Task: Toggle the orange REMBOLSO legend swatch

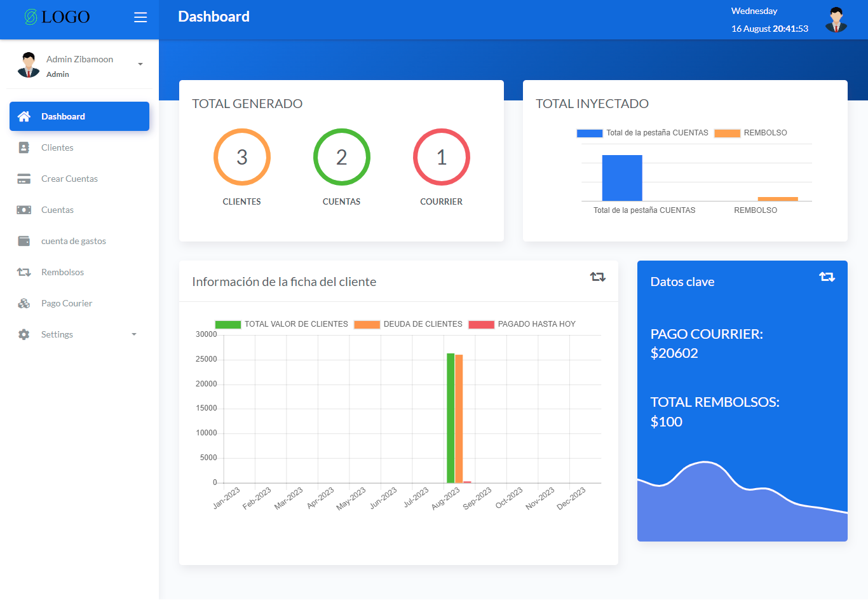Action: (x=727, y=133)
